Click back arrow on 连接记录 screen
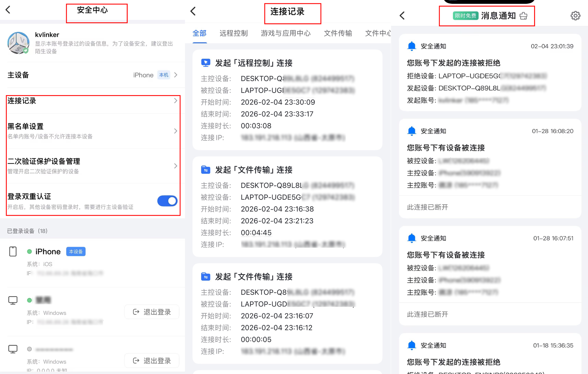This screenshot has height=374, width=588. (x=193, y=11)
